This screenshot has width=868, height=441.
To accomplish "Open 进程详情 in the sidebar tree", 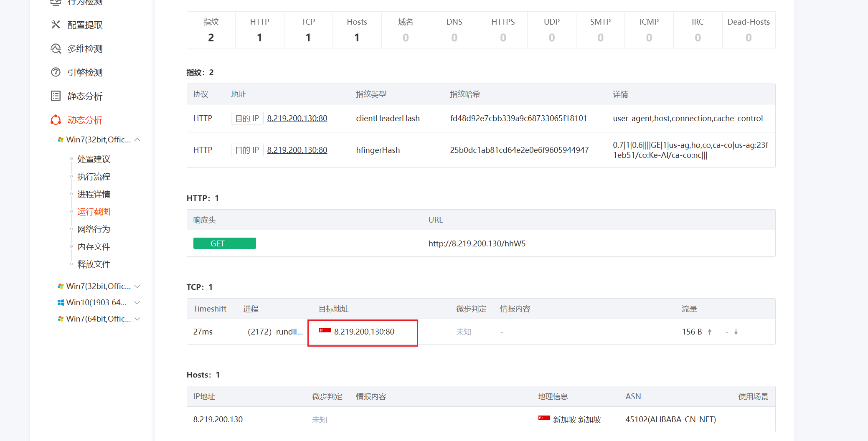I will [94, 194].
